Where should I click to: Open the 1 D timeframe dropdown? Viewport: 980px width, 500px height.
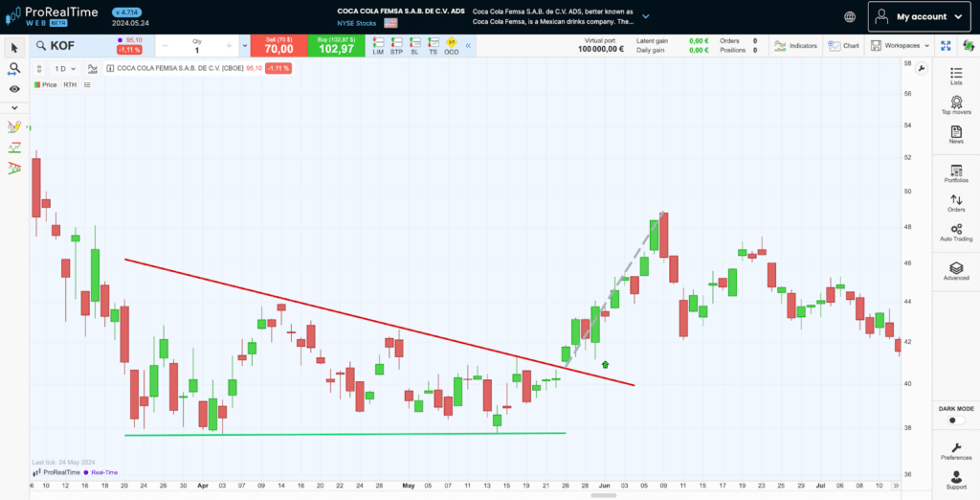coord(64,68)
